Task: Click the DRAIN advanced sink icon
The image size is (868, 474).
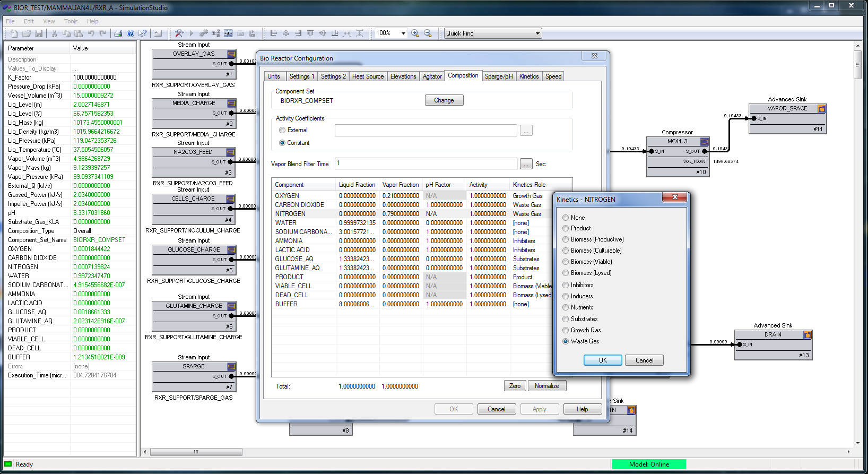Action: (x=807, y=335)
